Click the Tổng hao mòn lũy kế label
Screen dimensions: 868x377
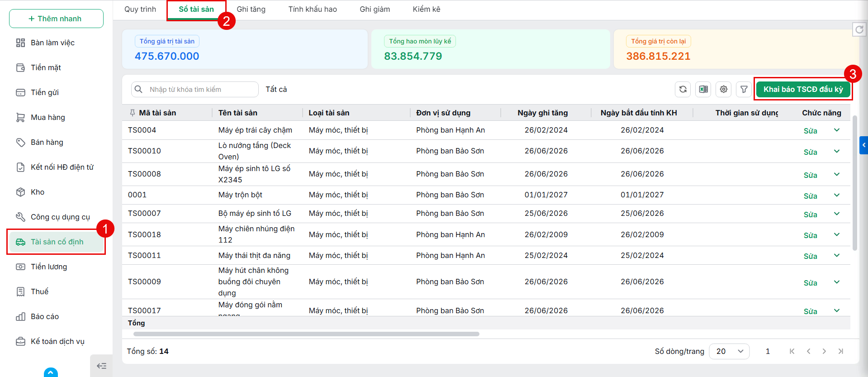[420, 41]
